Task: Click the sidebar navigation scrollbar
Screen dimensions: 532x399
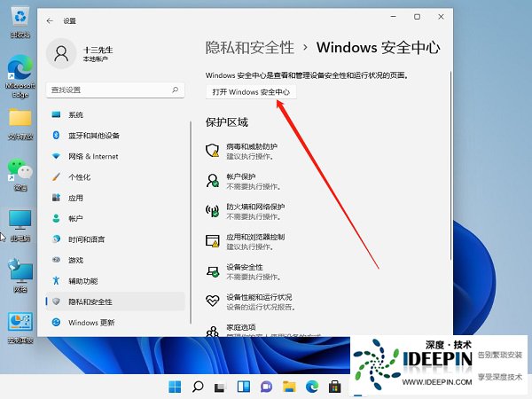Action: pyautogui.click(x=191, y=223)
